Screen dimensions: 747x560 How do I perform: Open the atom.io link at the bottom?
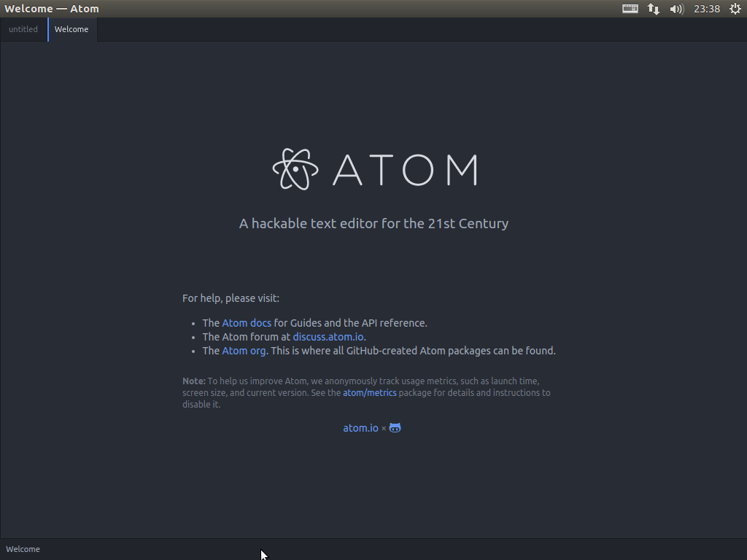(x=360, y=428)
